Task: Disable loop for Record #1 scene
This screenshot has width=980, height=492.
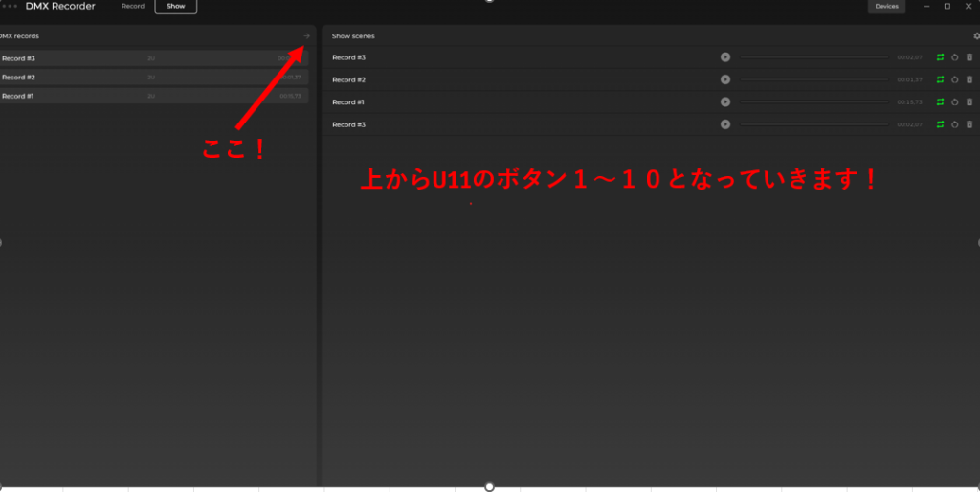Action: tap(941, 101)
